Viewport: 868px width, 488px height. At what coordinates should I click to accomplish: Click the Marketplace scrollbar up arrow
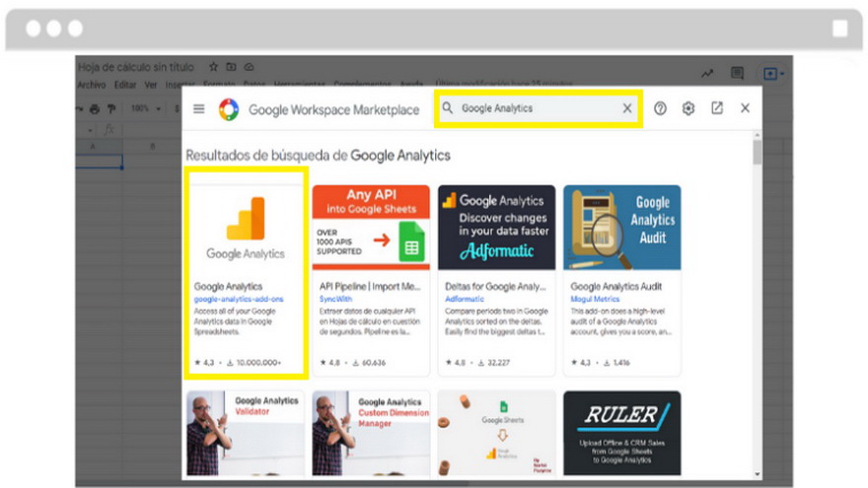(757, 135)
